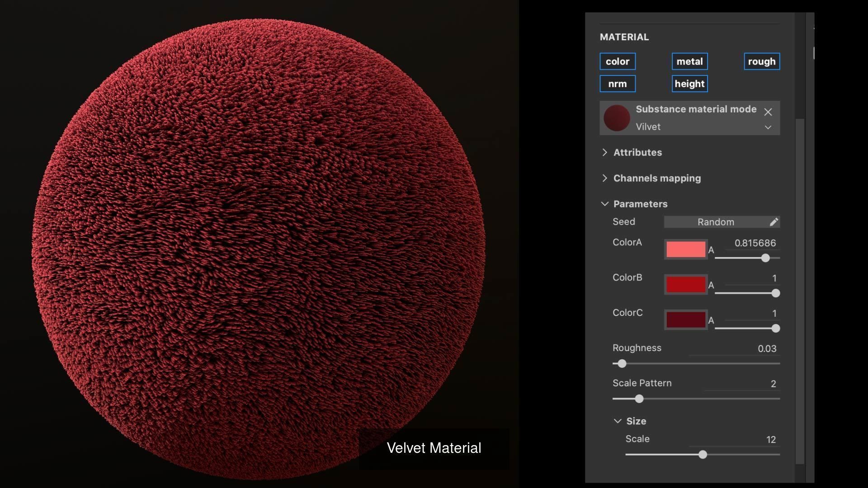Click the Scale value field showing 12
Screen dimensions: 868x488
(x=770, y=440)
